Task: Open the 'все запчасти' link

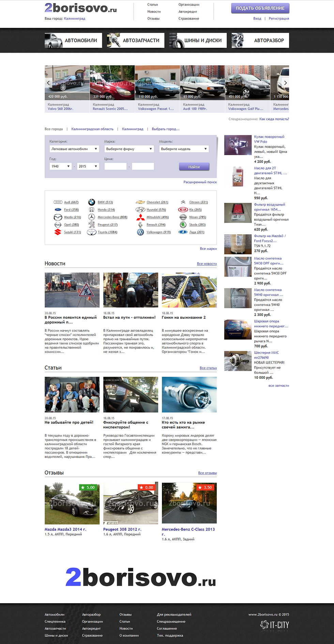Action: (x=279, y=386)
